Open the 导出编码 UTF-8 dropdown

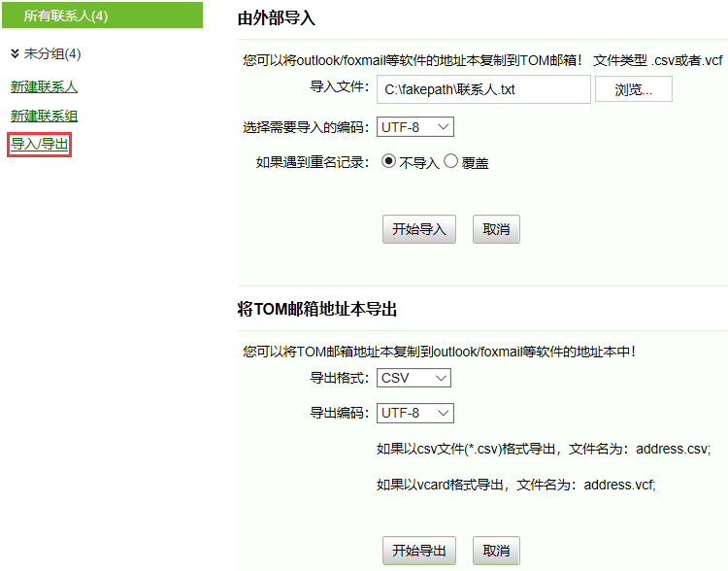[x=415, y=413]
